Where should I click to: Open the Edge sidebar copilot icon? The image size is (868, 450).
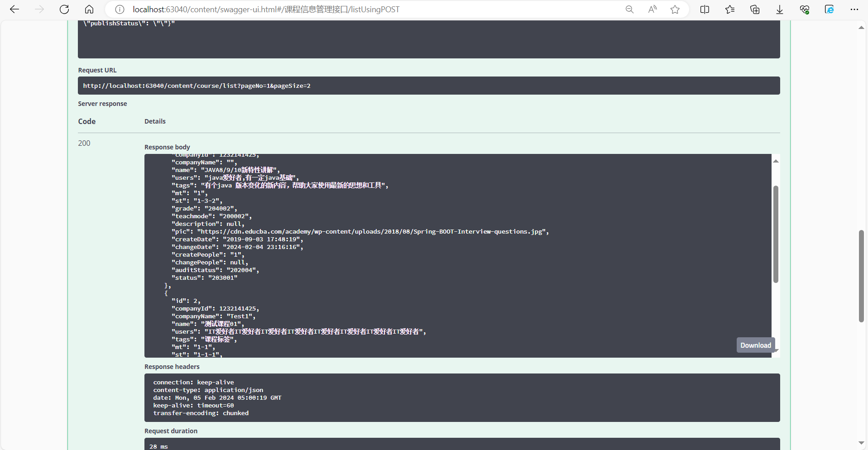tap(830, 10)
